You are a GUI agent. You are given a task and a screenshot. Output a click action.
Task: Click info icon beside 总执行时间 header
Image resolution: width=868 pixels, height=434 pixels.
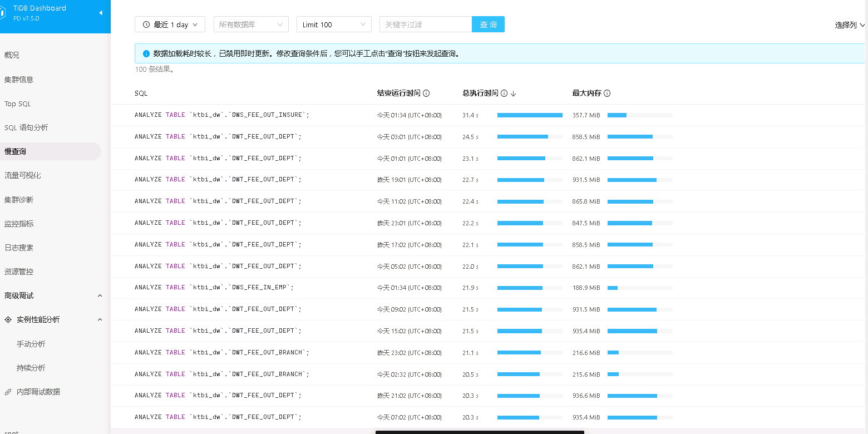pyautogui.click(x=504, y=93)
